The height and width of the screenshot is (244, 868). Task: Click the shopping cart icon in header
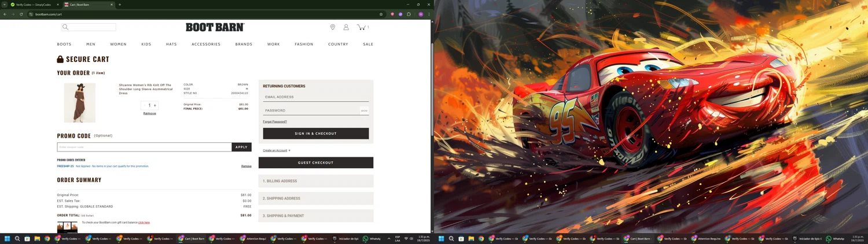(361, 27)
